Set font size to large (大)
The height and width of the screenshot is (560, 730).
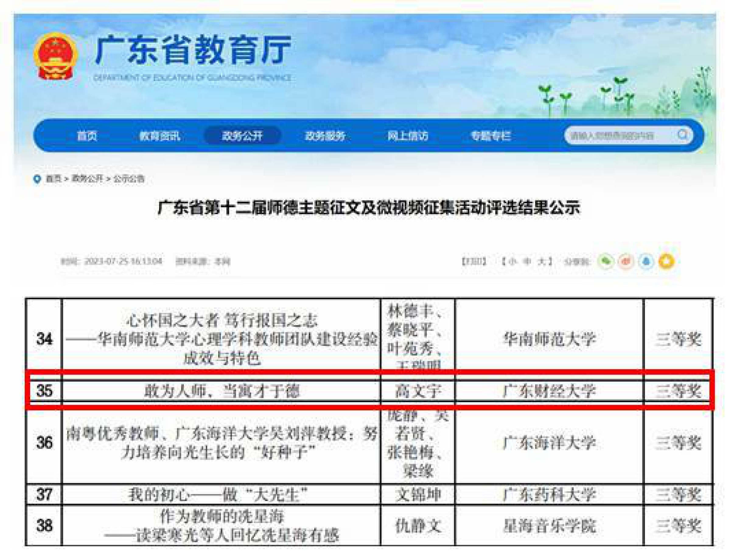[x=542, y=261]
